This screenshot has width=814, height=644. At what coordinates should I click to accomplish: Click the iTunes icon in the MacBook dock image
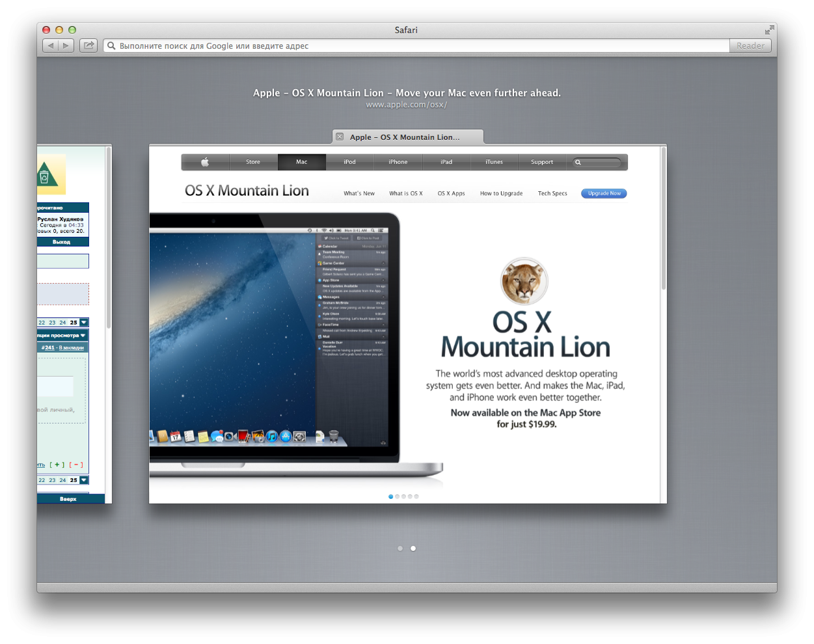272,436
